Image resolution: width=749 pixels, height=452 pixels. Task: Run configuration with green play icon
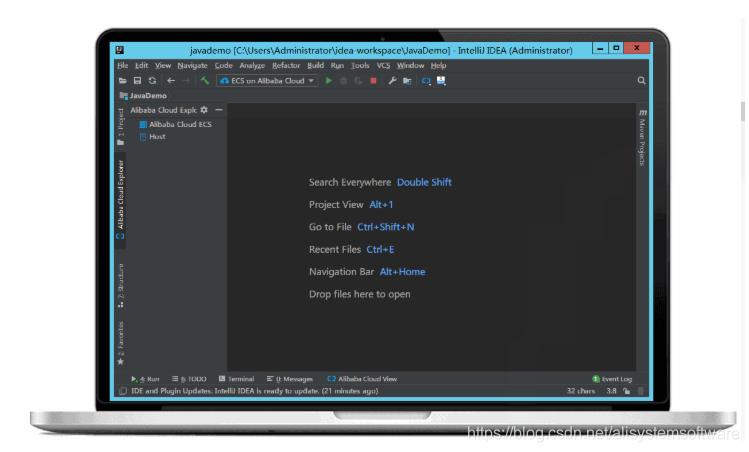(x=329, y=81)
